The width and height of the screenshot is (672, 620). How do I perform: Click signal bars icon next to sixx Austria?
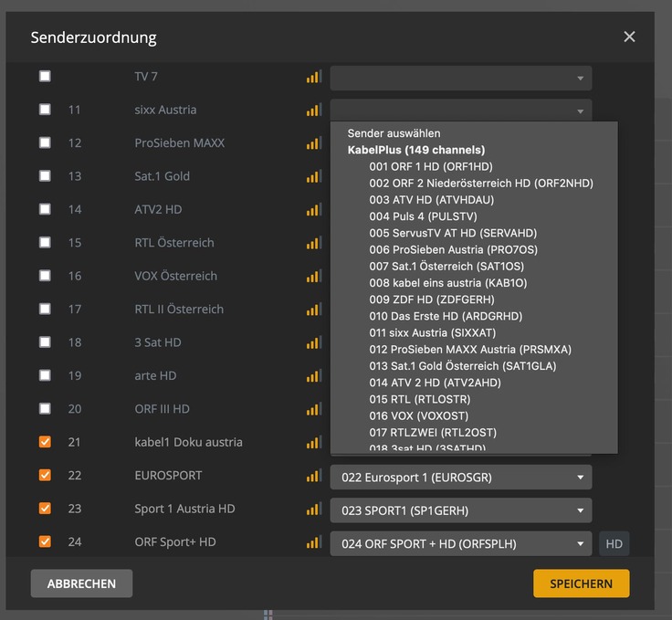(313, 110)
